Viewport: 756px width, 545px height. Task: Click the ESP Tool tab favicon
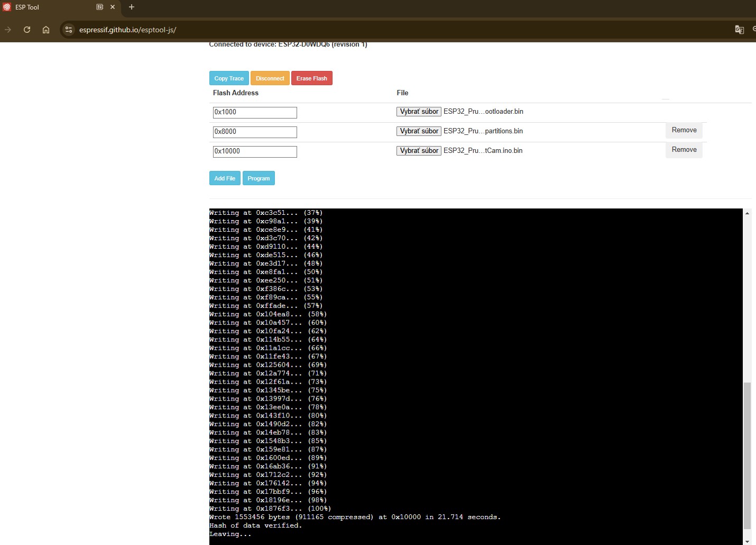7,7
